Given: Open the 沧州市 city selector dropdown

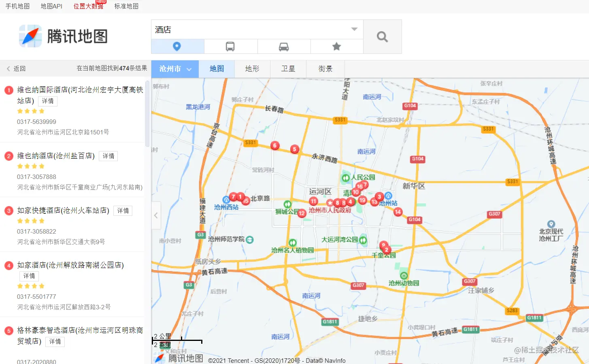Looking at the screenshot, I should pos(174,69).
